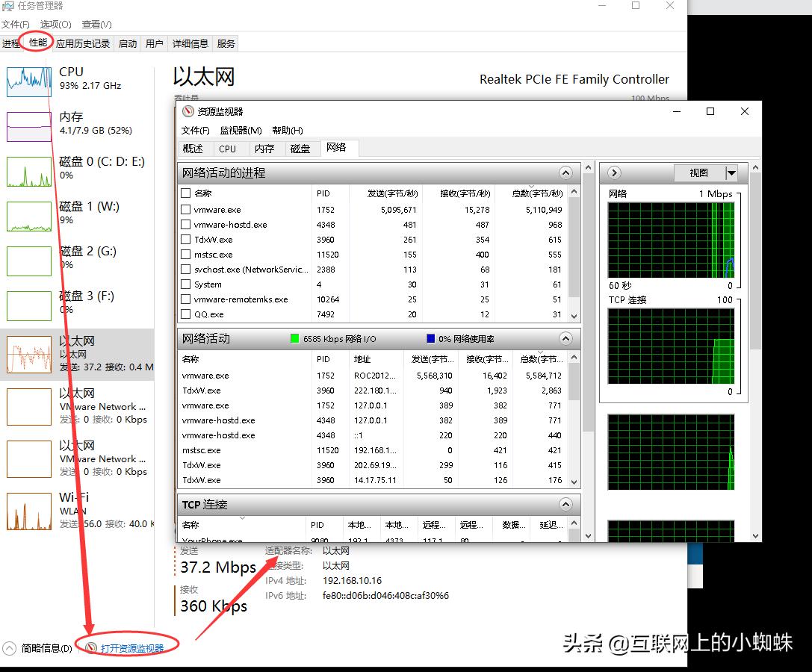Open the 监视器(M) menu
Screen dimensions: 812x672
coord(241,131)
